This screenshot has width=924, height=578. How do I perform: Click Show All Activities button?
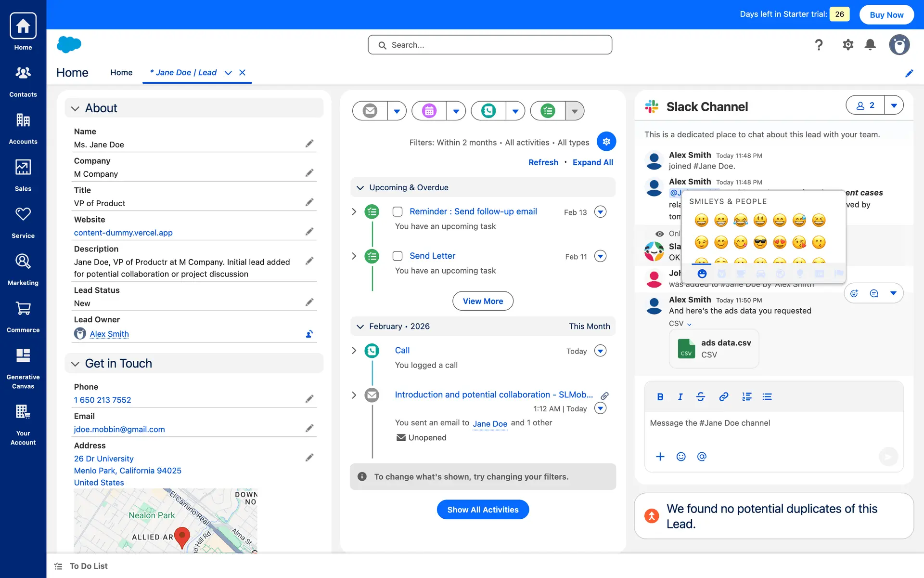click(x=483, y=510)
